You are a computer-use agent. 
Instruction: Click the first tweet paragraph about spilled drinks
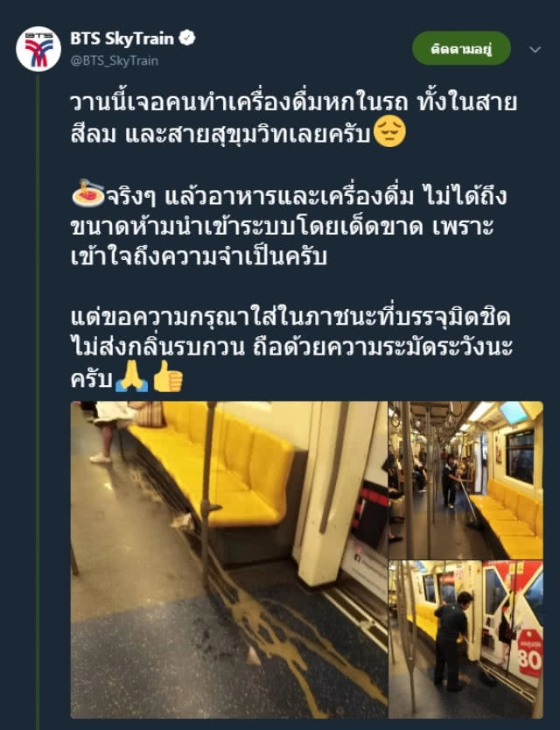294,118
